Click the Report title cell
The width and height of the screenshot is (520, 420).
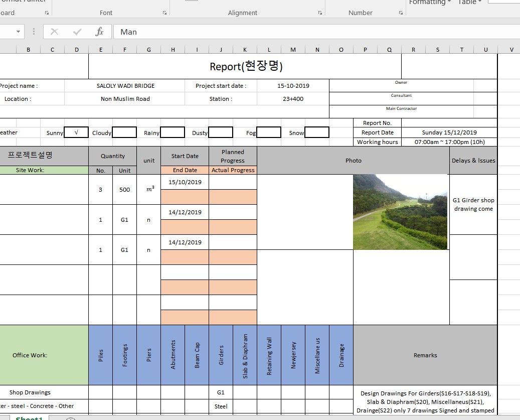tap(245, 66)
